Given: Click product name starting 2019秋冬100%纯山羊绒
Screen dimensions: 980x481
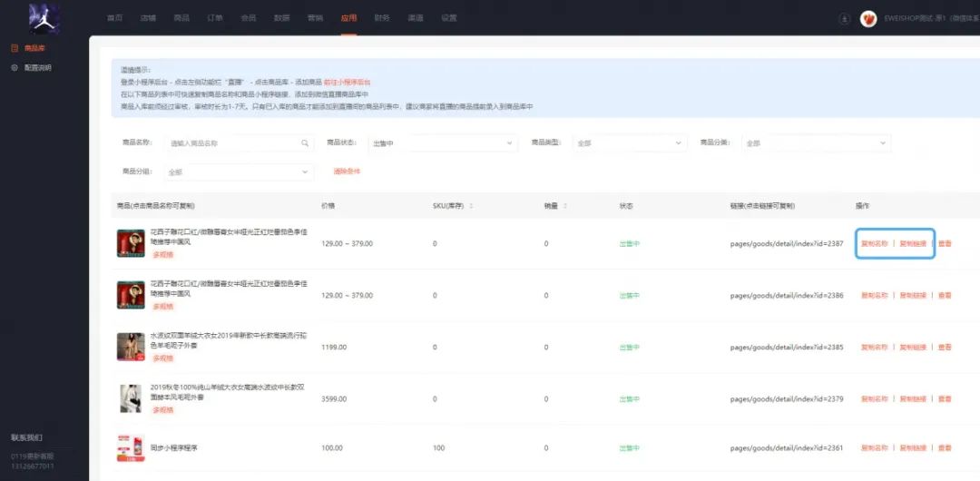Looking at the screenshot, I should point(228,393).
